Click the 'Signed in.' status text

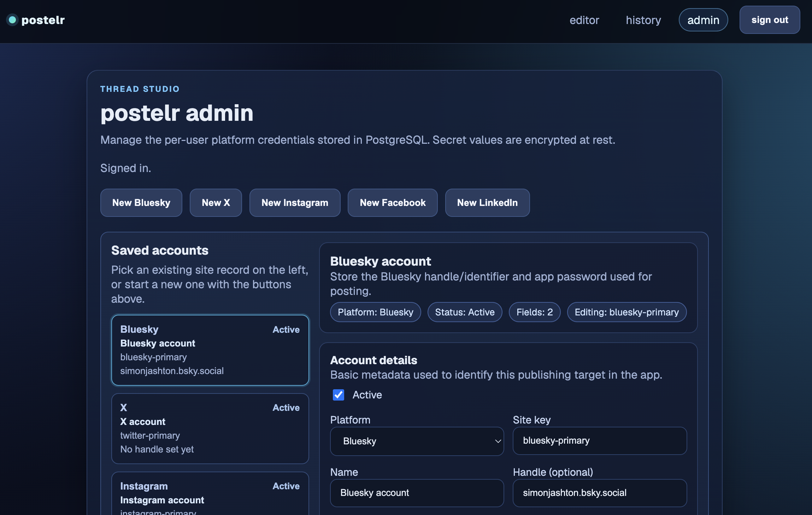(126, 168)
